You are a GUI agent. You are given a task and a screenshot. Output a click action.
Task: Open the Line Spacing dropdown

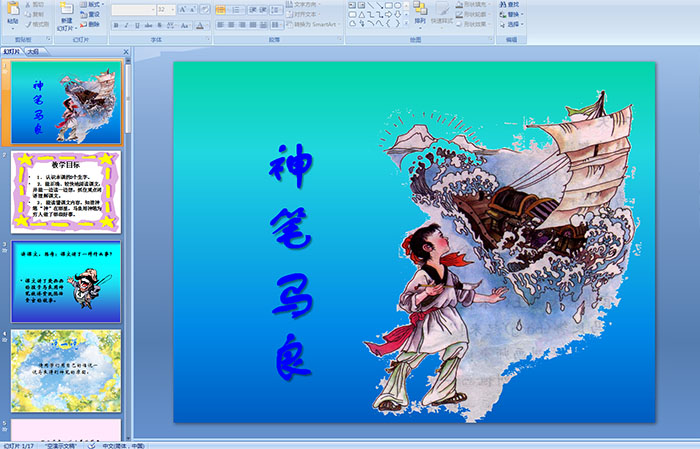click(x=277, y=10)
